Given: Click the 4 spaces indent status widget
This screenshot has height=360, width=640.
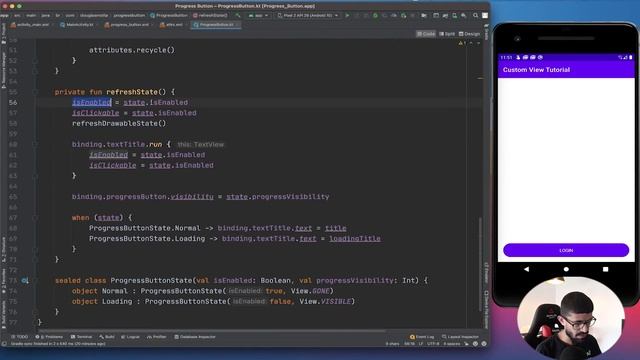Looking at the screenshot, I should [x=452, y=344].
